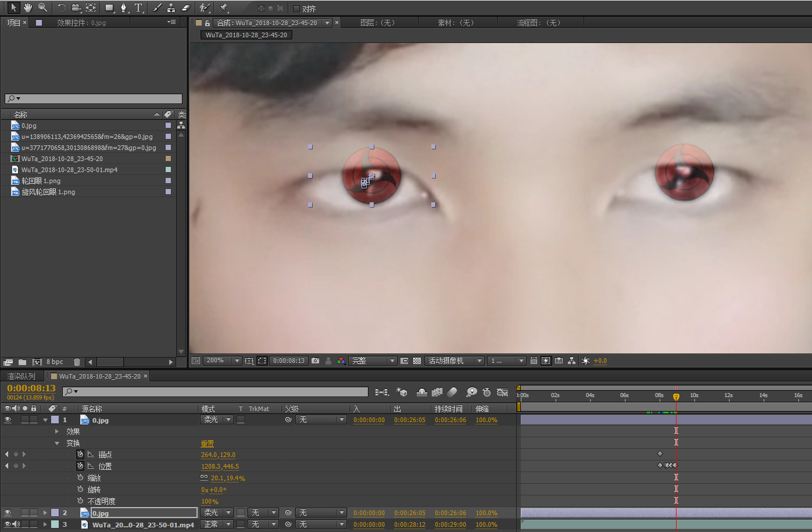Select the Selection arrow tool
The height and width of the screenshot is (532, 812).
click(13, 8)
